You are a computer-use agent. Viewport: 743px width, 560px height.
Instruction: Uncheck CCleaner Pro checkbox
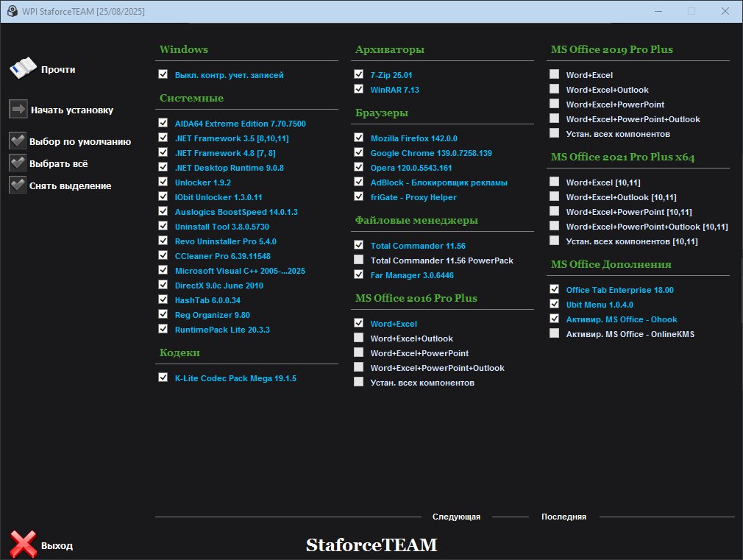(x=163, y=255)
